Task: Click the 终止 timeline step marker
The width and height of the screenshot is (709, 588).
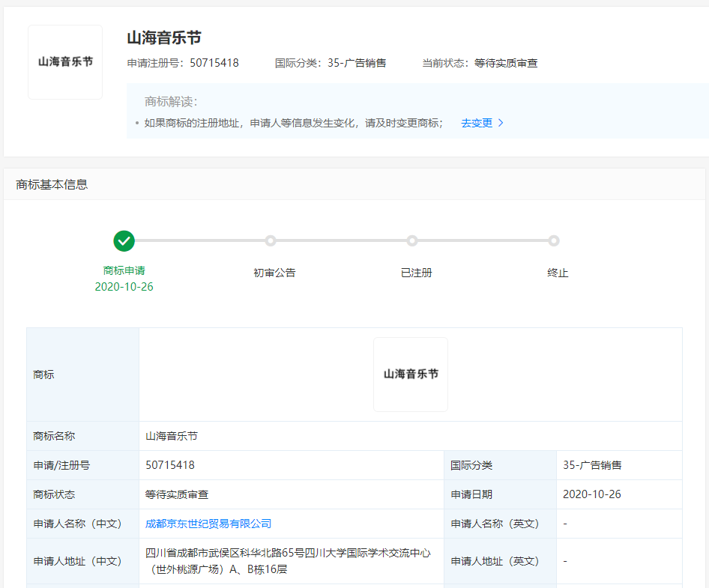Action: click(553, 241)
